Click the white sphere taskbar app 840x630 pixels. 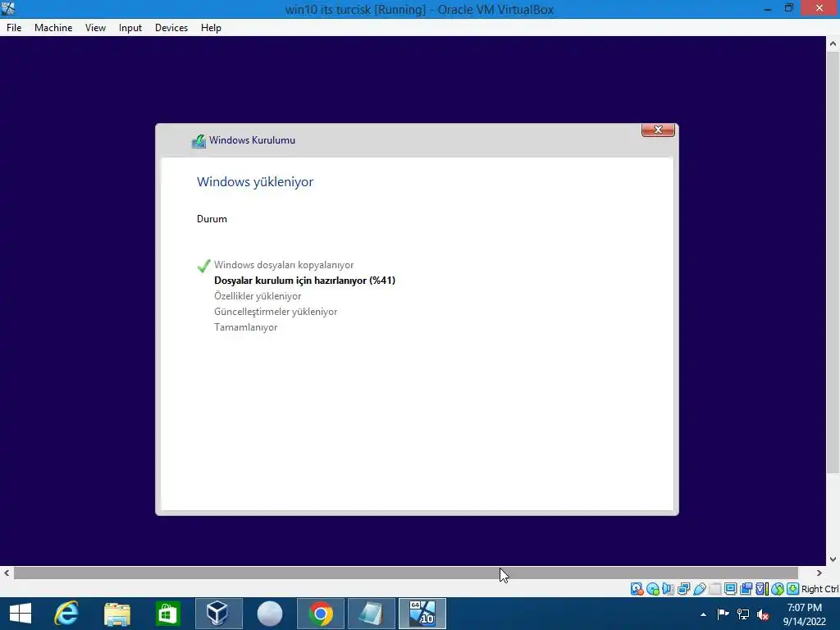click(x=269, y=614)
